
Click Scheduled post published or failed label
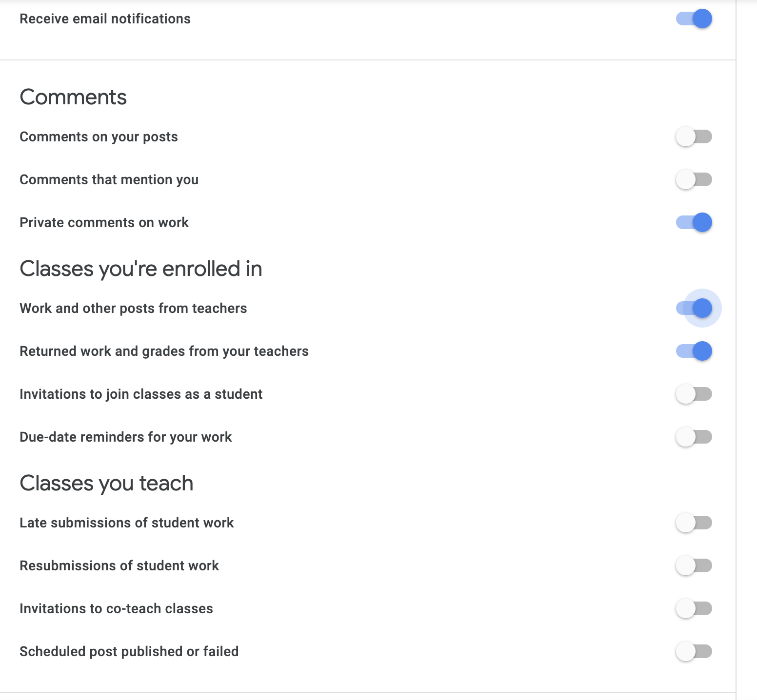point(129,652)
